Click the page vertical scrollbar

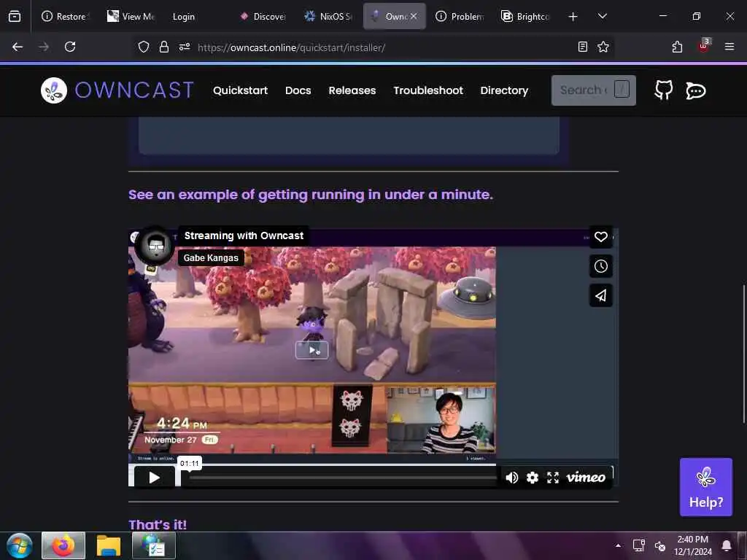(743, 353)
